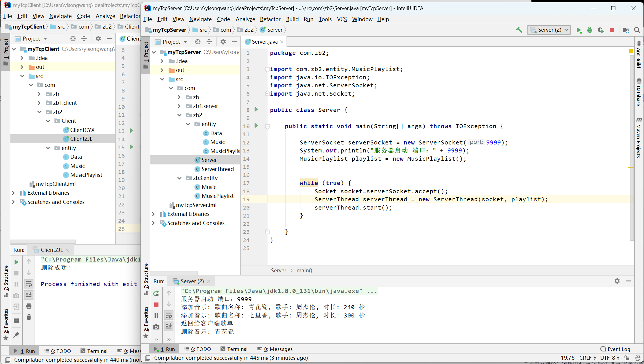The image size is (644, 364).
Task: Pause output in Server run console
Action: click(156, 315)
